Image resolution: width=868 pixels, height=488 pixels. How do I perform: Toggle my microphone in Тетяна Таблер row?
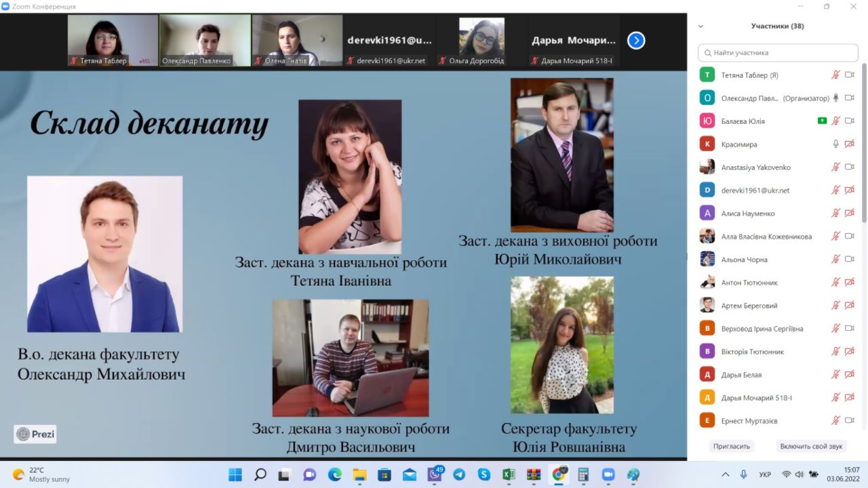(836, 75)
